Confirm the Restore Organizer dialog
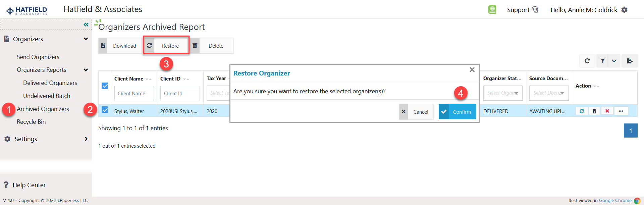 457,112
